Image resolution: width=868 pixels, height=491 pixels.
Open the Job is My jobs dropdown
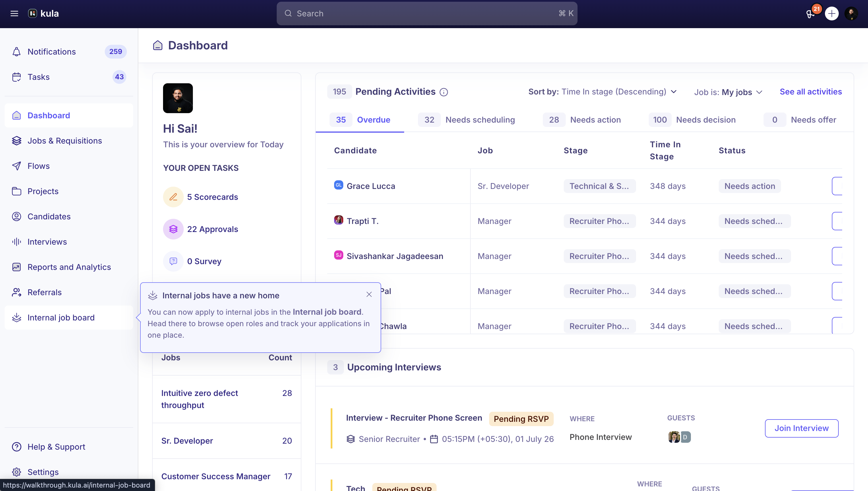click(x=728, y=92)
